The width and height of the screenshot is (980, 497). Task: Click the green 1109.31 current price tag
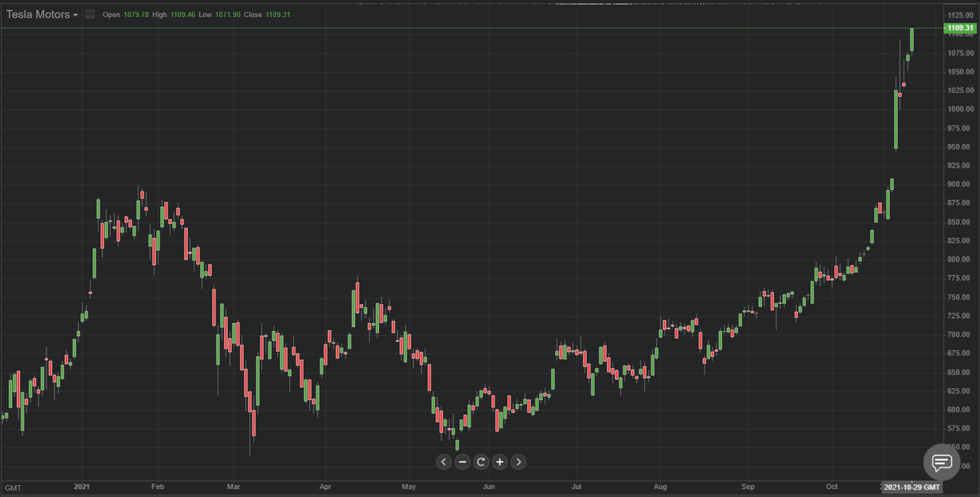(960, 28)
